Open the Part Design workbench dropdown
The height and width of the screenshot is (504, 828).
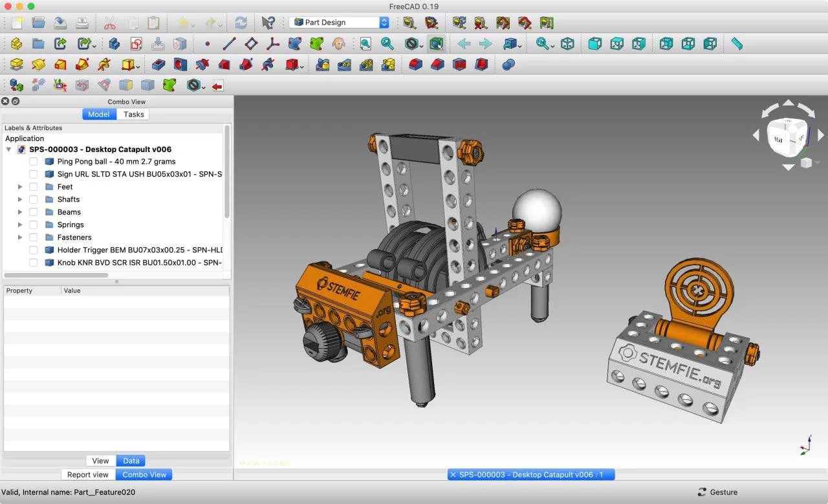click(340, 23)
